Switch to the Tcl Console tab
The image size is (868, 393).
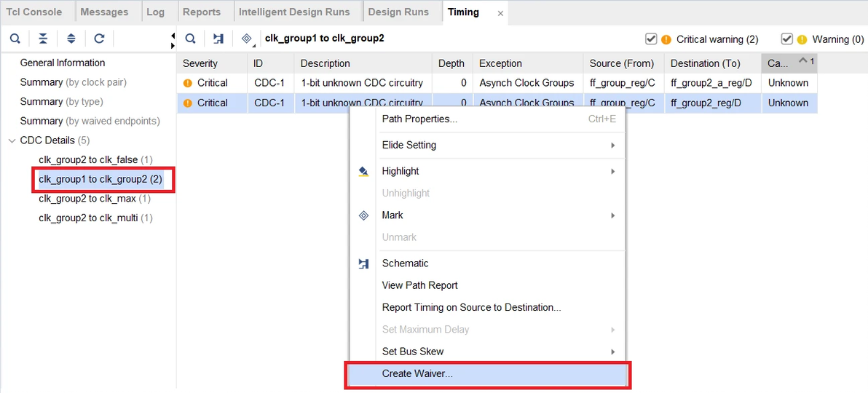[34, 12]
